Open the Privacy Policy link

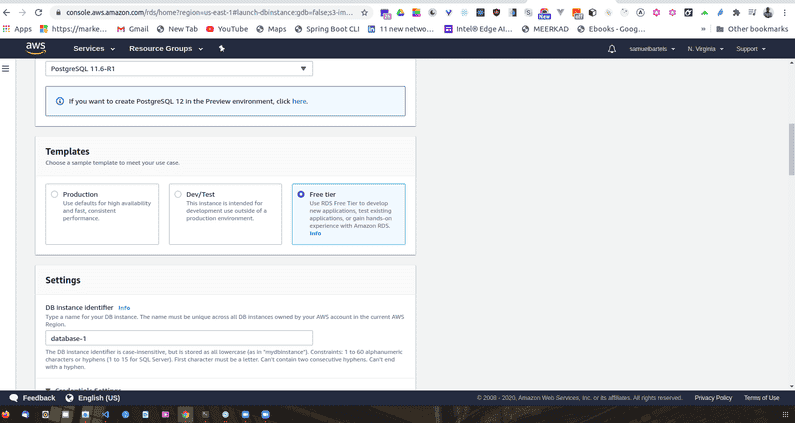click(x=713, y=398)
